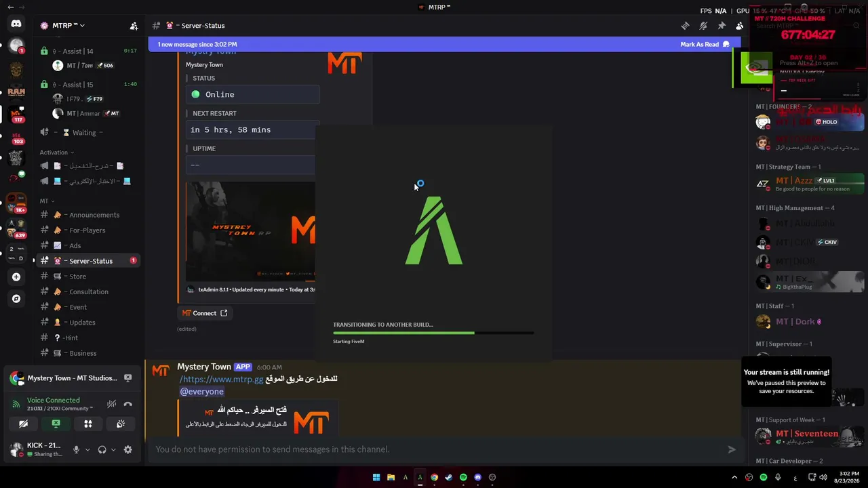
Task: Open Windows Start menu
Action: pyautogui.click(x=376, y=477)
